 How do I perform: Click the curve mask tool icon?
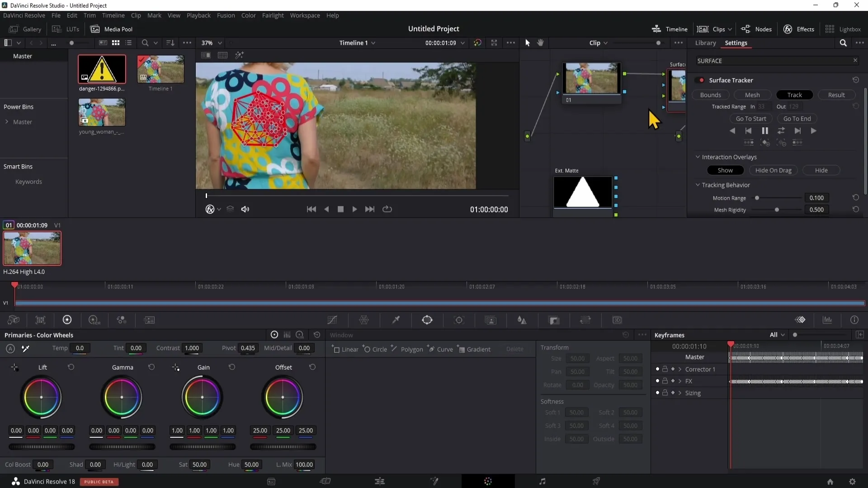click(x=433, y=350)
